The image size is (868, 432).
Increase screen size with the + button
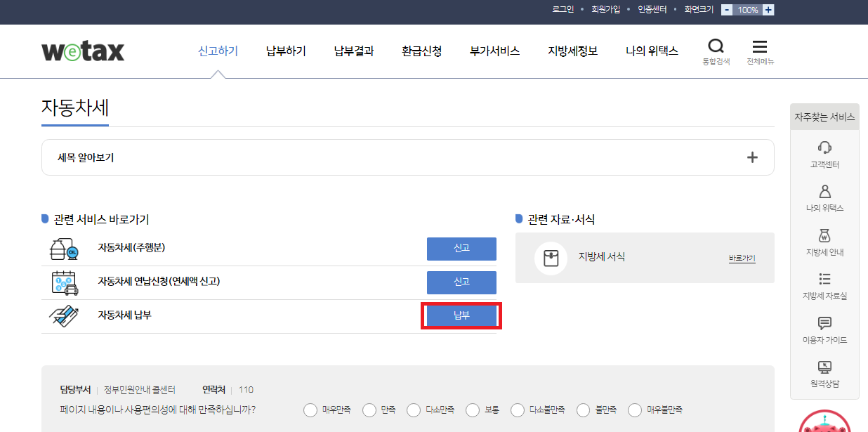click(x=768, y=10)
